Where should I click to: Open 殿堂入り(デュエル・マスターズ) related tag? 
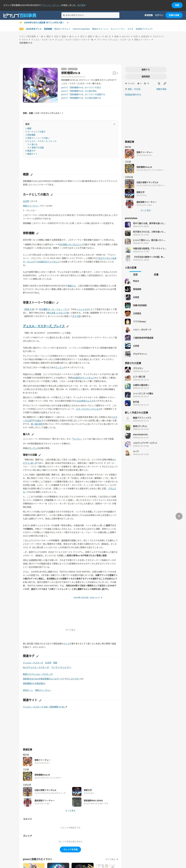point(38,674)
